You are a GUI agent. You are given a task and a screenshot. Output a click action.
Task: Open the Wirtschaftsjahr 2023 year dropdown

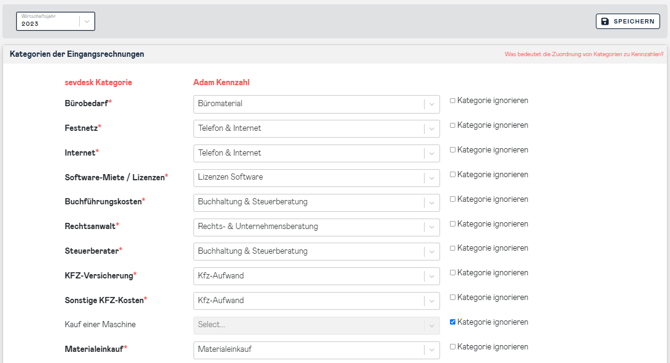point(56,21)
